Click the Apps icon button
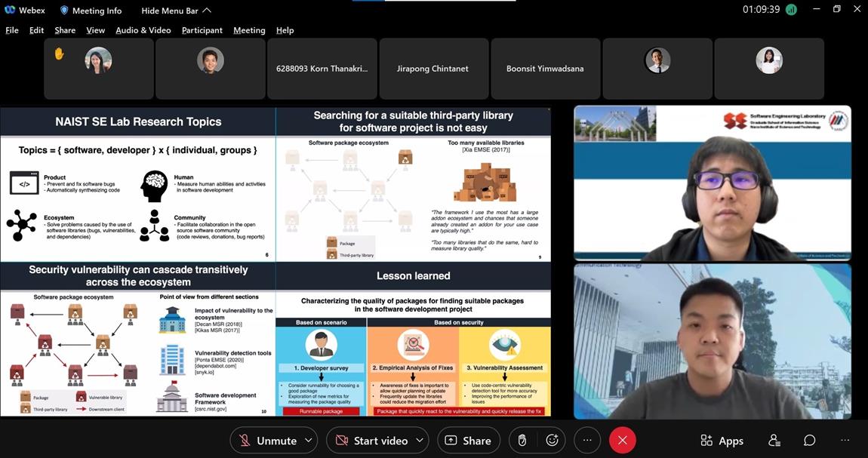 [722, 441]
